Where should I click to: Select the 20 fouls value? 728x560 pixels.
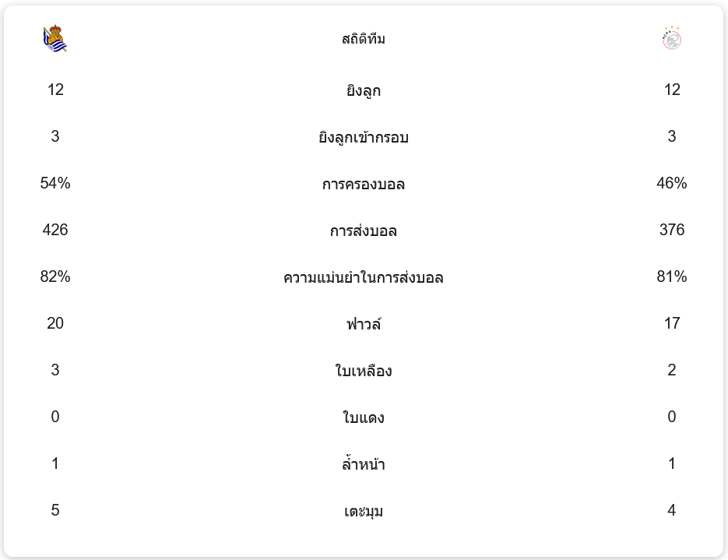tap(55, 323)
